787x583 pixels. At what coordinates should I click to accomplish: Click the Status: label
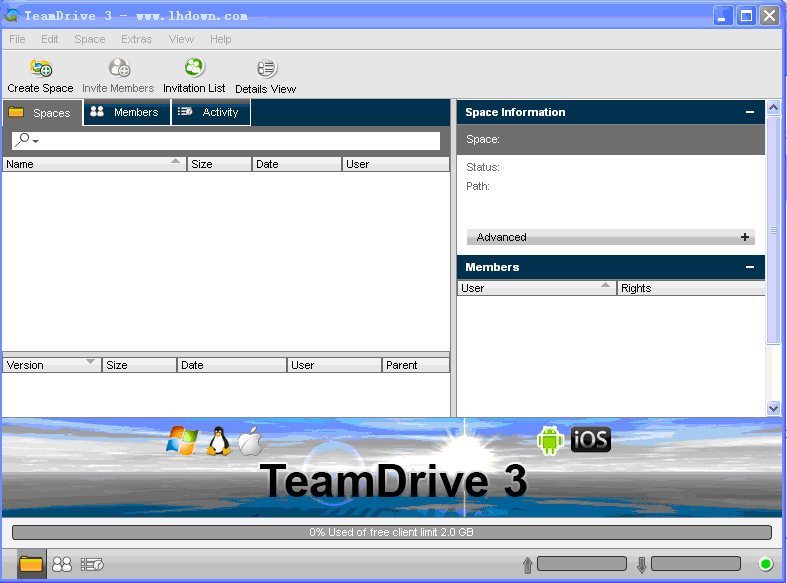click(482, 167)
